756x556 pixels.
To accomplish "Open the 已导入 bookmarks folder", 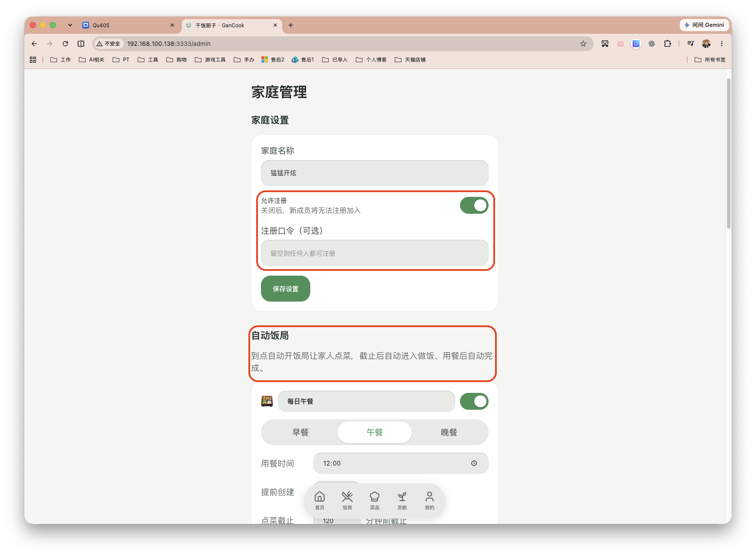I will pos(335,60).
